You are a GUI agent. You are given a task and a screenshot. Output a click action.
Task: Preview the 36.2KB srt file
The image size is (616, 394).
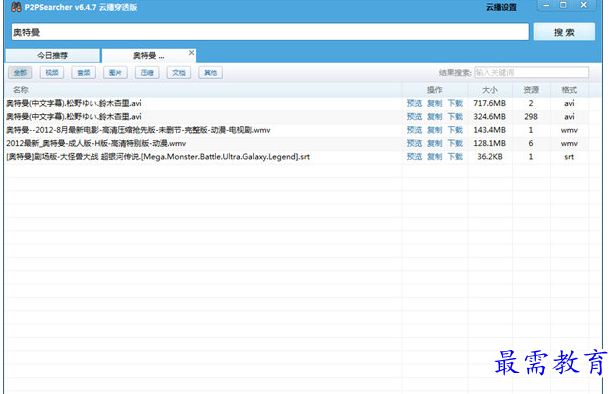coord(414,157)
